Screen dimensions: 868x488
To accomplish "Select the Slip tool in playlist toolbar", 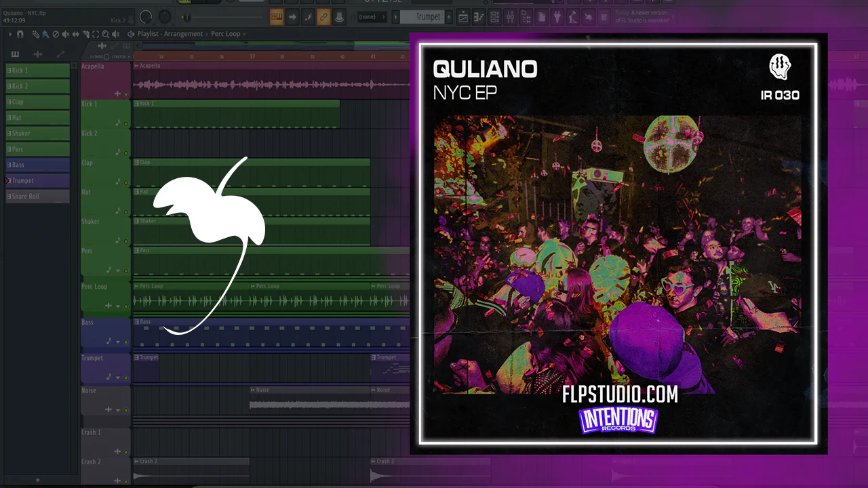I will pyautogui.click(x=76, y=34).
